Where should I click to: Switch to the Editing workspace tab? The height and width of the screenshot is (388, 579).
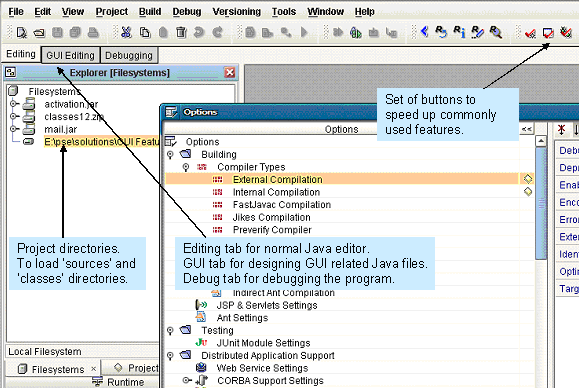(x=21, y=54)
